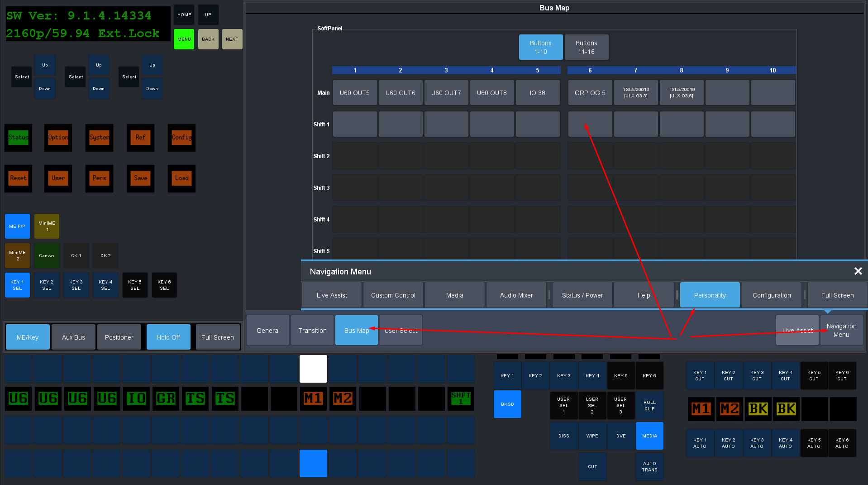
Task: Toggle the Hold Off button
Action: tap(168, 337)
